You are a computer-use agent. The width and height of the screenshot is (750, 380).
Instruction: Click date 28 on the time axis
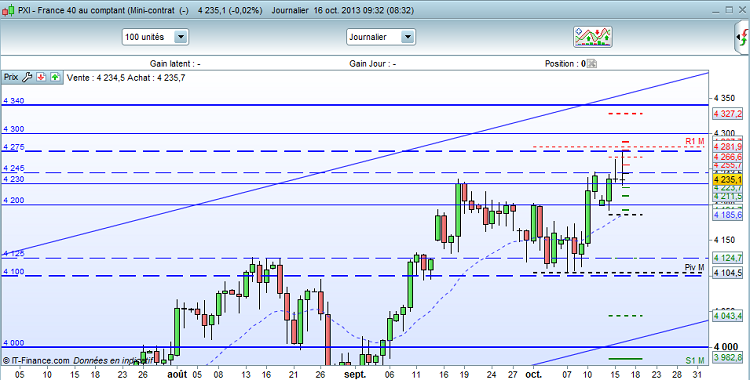click(677, 374)
